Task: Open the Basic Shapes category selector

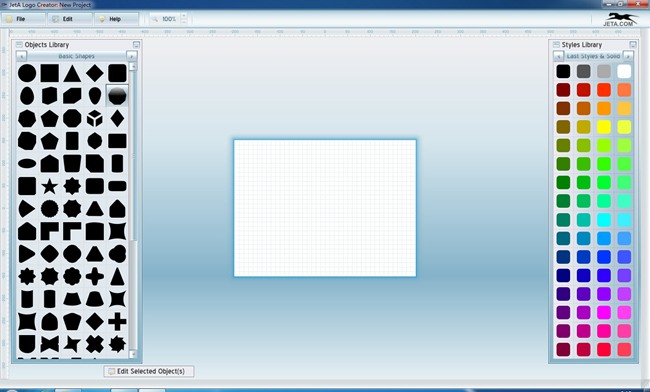Action: (76, 56)
